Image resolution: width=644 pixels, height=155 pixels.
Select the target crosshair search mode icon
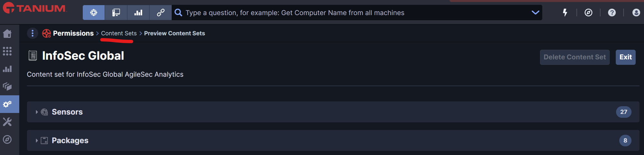(94, 13)
